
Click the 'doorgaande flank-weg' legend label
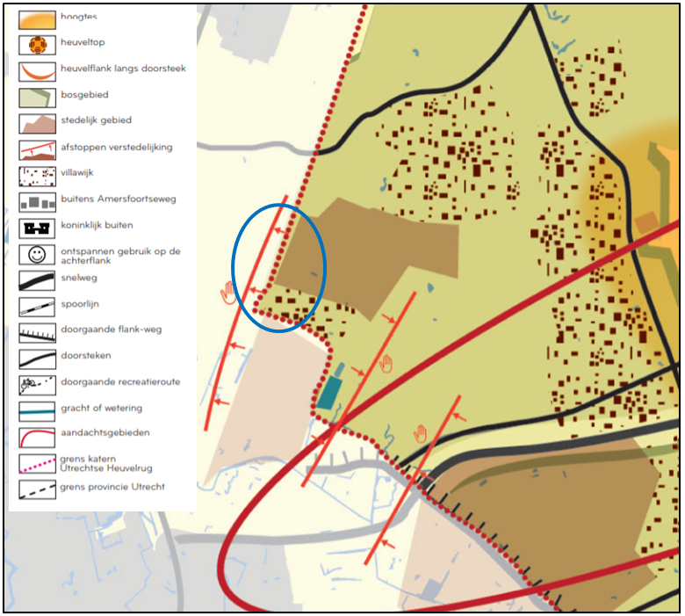111,330
